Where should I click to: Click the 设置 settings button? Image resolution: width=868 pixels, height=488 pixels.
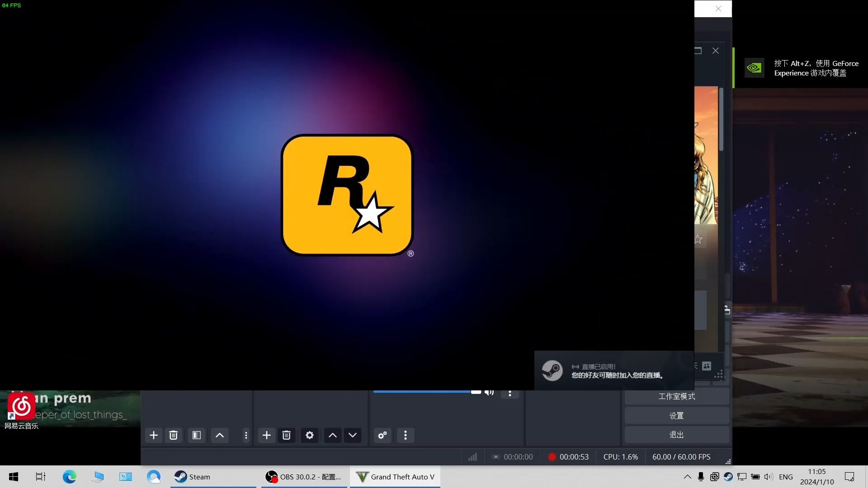(x=676, y=416)
